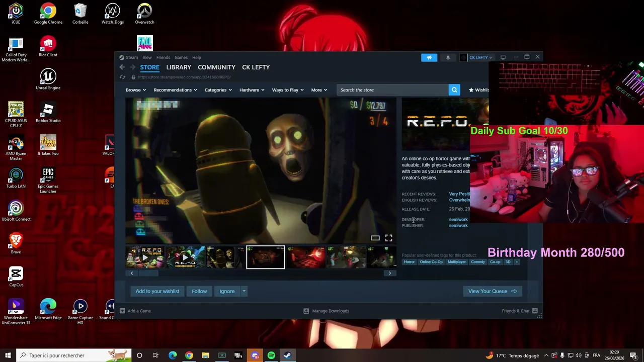Select the It Takes Two desktop icon
Image resolution: width=644 pixels, height=362 pixels.
click(48, 145)
